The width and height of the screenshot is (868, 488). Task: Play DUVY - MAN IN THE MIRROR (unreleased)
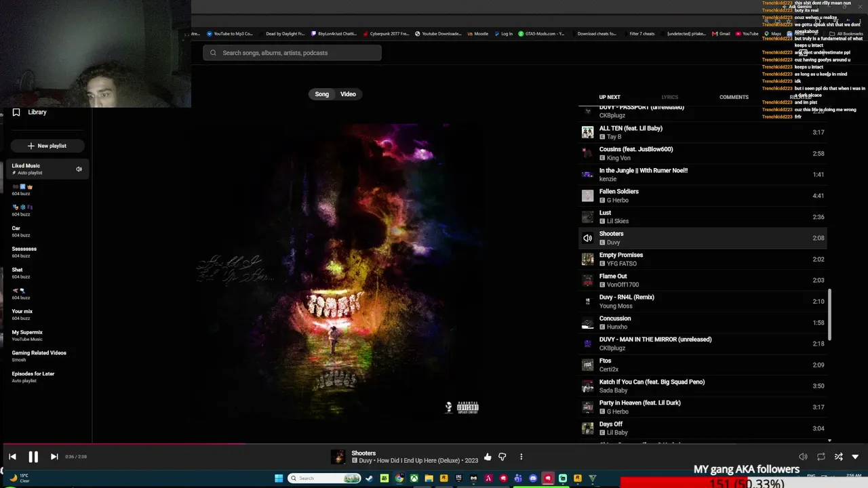[x=703, y=344]
